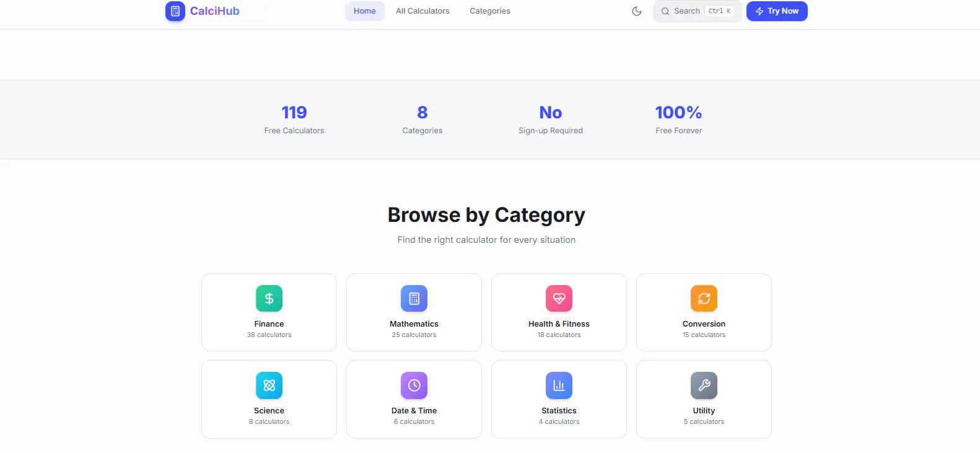Viewport: 980px width, 453px height.
Task: Click the 'Statistics' card title
Action: 559,411
